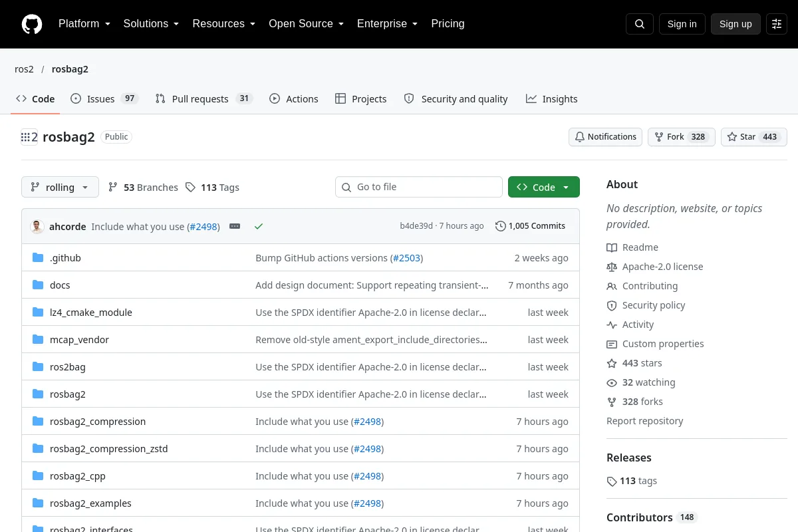The image size is (798, 532).
Task: Click the rosbag2_examples folder icon
Action: (38, 503)
